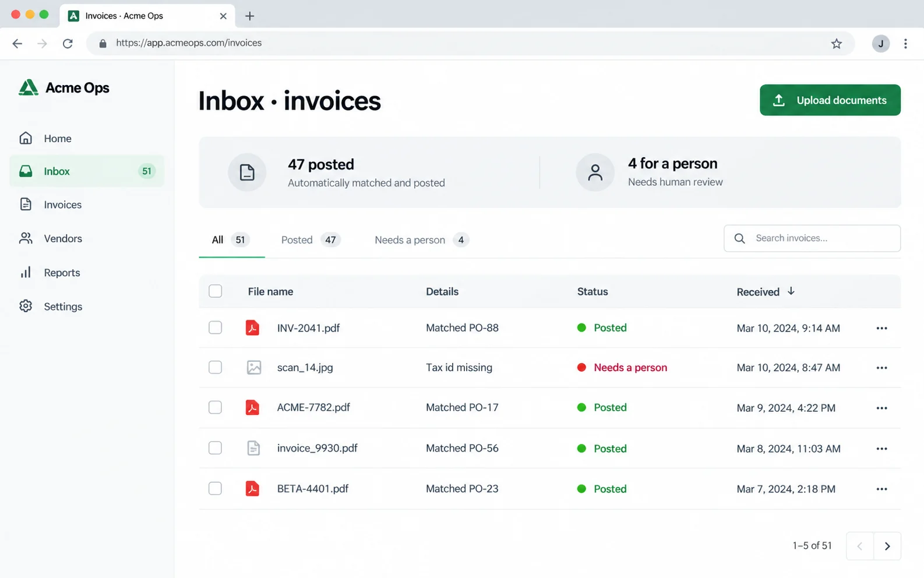Focus the Search invoices field
This screenshot has height=578, width=924.
tap(812, 238)
